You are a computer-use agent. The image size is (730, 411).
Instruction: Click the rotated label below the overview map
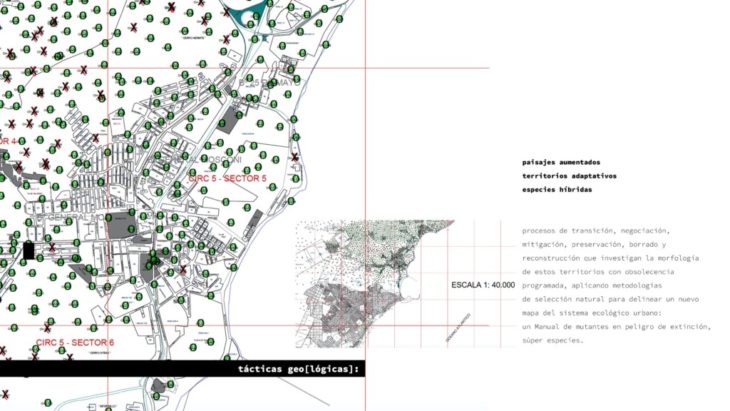tap(459, 322)
